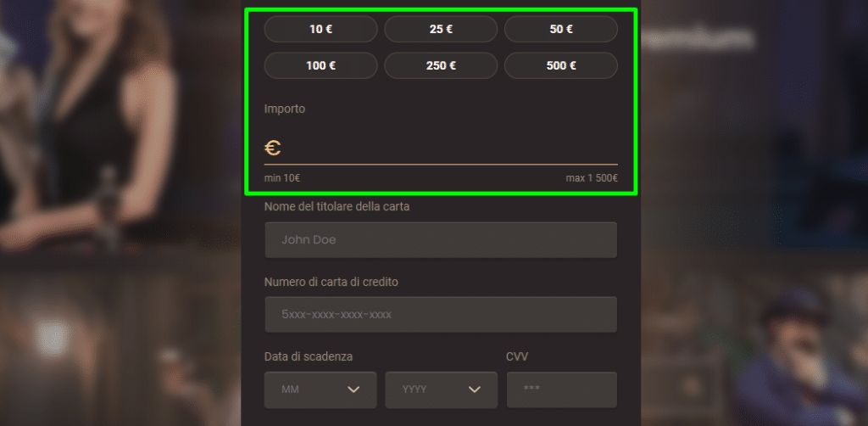Image resolution: width=868 pixels, height=426 pixels.
Task: Choose the 250 € deposit option
Action: point(441,65)
